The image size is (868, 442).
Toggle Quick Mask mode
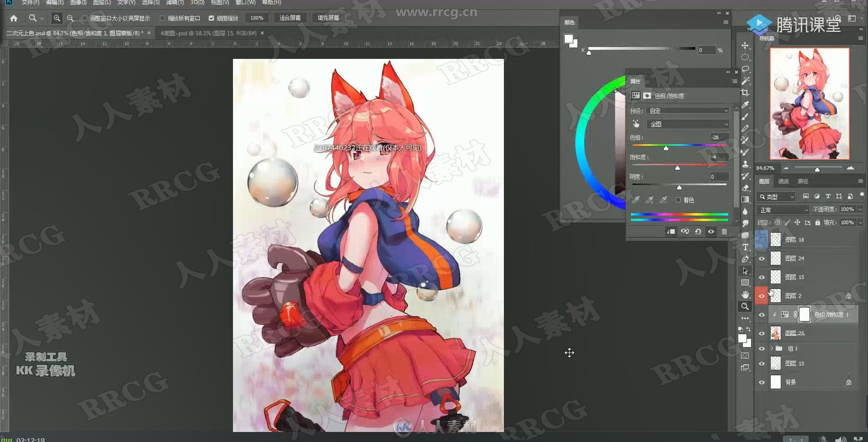click(745, 356)
